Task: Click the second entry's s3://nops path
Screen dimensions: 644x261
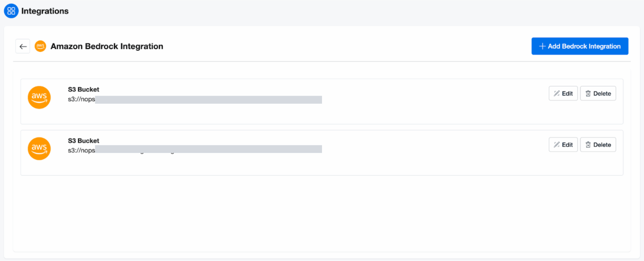Action: pos(82,150)
